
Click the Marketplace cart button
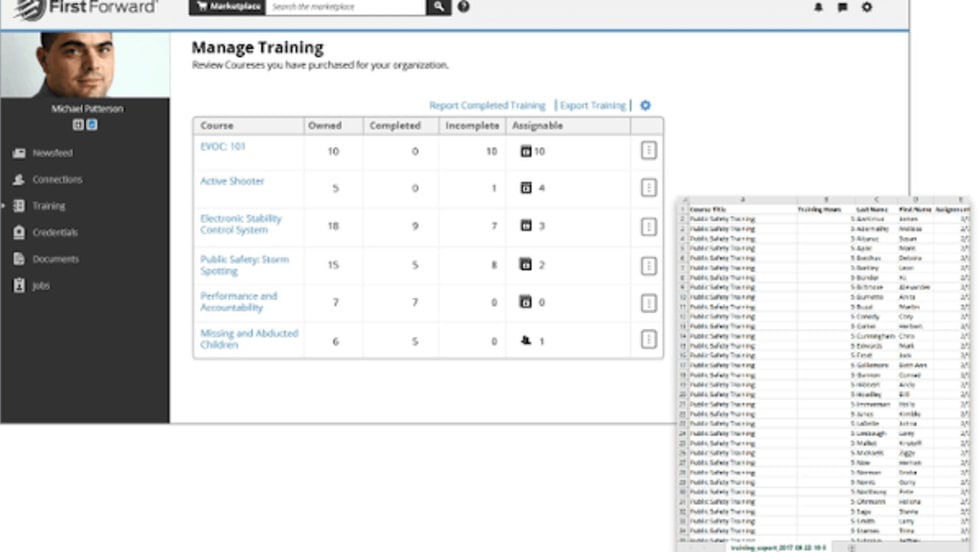225,7
